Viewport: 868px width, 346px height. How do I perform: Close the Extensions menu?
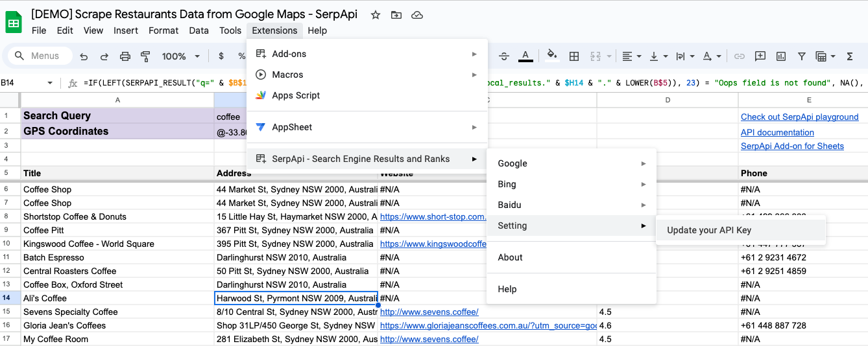pos(274,30)
